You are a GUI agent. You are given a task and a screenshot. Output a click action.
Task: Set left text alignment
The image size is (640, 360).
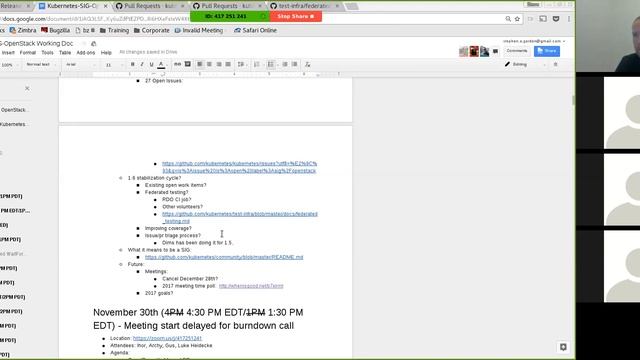tap(200, 64)
